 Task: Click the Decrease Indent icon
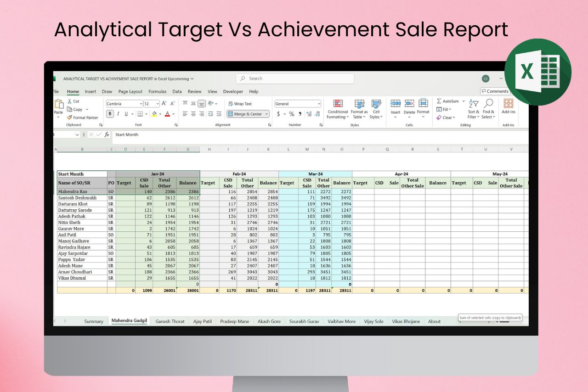[210, 114]
